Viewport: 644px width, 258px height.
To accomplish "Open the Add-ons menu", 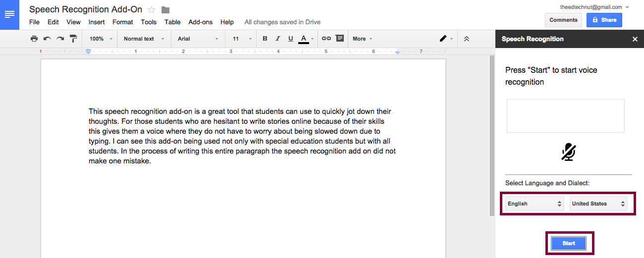I will [200, 22].
